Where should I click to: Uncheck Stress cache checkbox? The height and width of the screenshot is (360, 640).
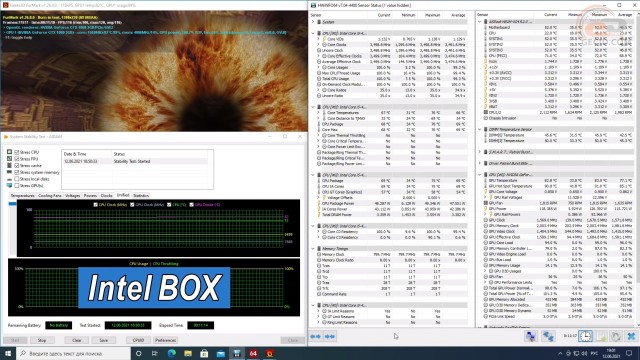click(x=17, y=165)
